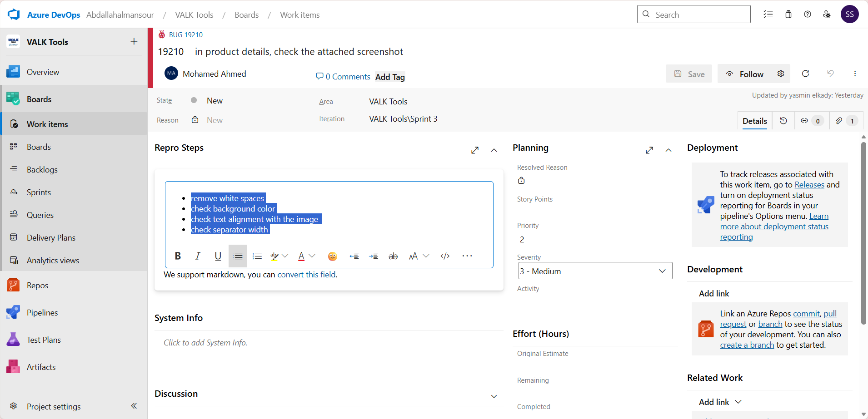Viewport: 868px width, 419px height.
Task: Insert an emoji from the toolbar
Action: click(x=333, y=256)
